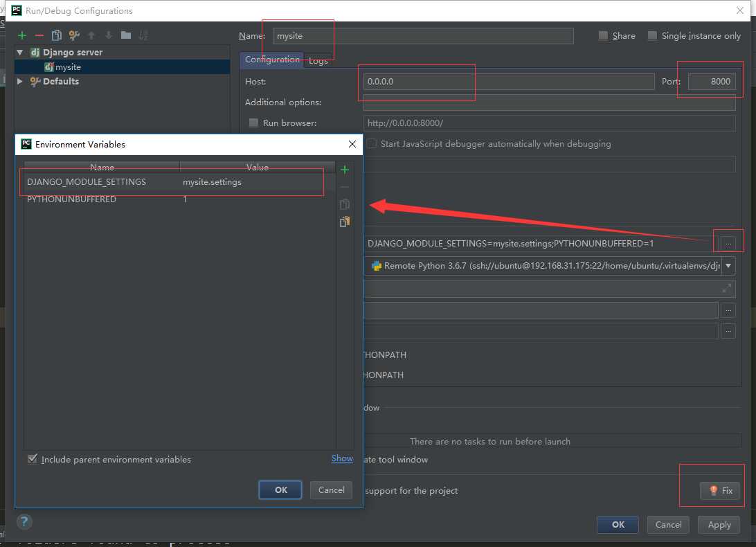Select mysite configuration in tree
The image size is (756, 547).
pos(68,67)
